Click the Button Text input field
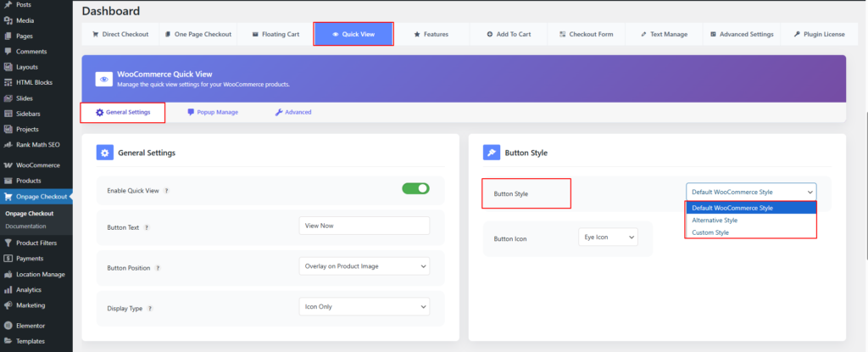Image resolution: width=868 pixels, height=352 pixels. pyautogui.click(x=364, y=226)
